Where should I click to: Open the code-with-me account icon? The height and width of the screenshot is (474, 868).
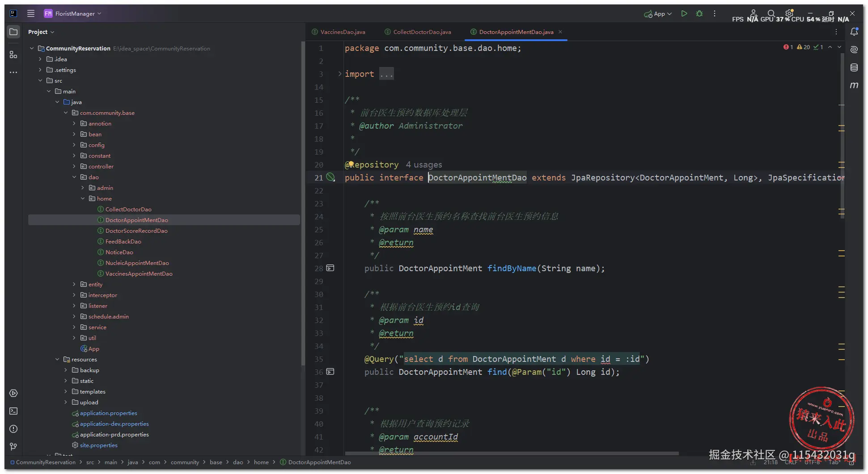[x=754, y=13]
